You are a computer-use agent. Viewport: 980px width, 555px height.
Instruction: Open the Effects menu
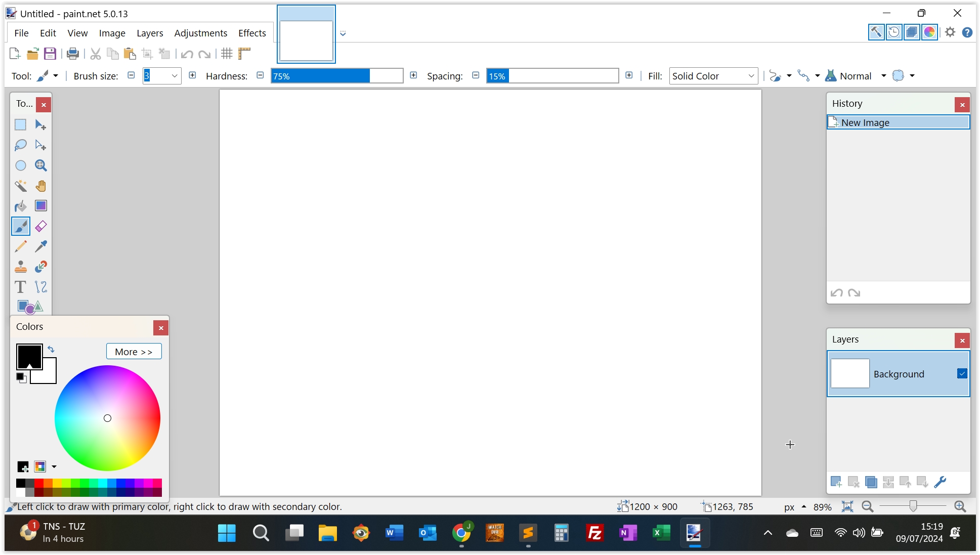(252, 33)
